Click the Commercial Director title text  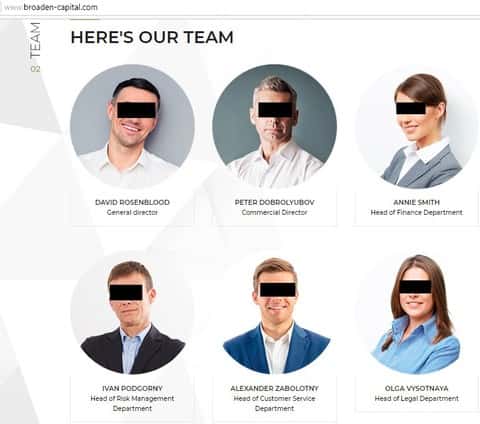coord(274,212)
